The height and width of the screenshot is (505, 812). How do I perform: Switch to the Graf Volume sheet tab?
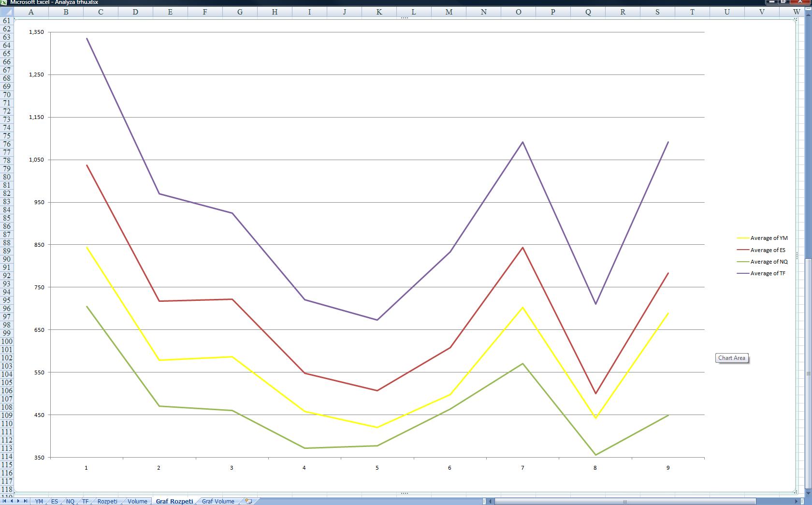click(218, 502)
